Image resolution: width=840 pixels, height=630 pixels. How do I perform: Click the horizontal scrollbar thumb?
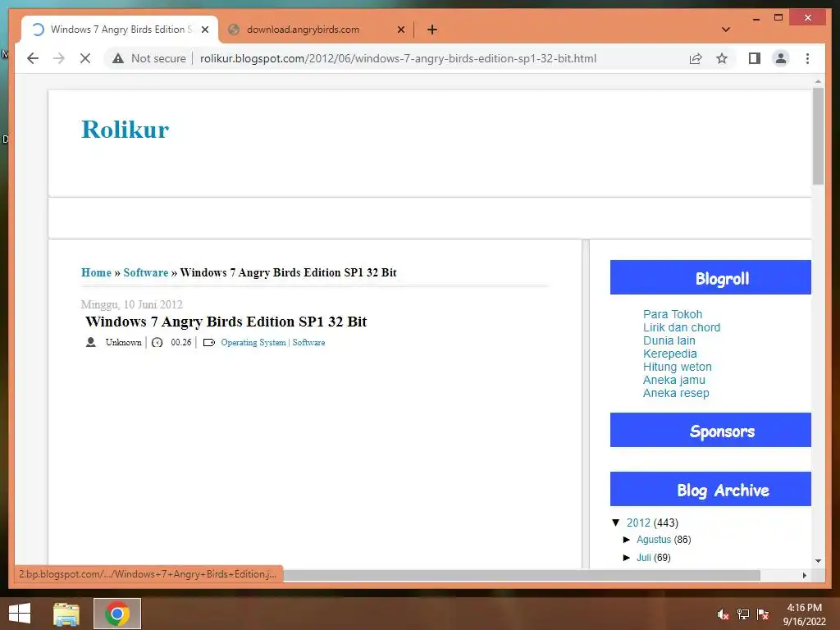tap(521, 575)
